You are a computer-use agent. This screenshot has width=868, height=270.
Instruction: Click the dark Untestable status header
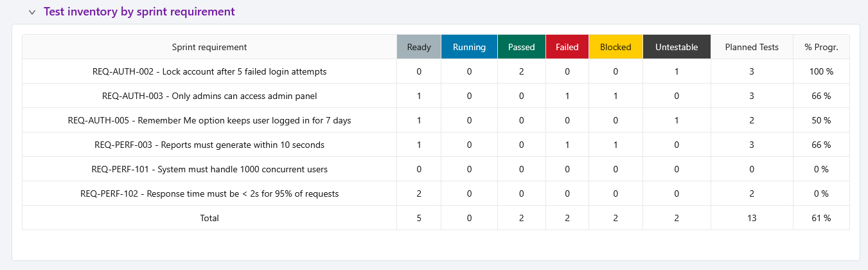pyautogui.click(x=676, y=47)
